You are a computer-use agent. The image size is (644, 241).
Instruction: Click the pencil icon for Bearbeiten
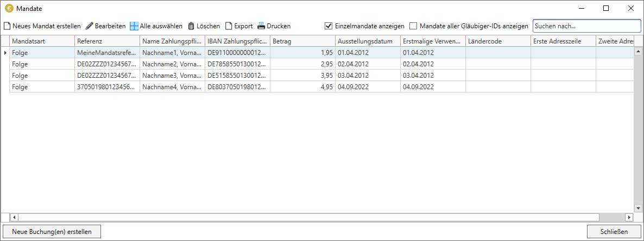point(90,26)
